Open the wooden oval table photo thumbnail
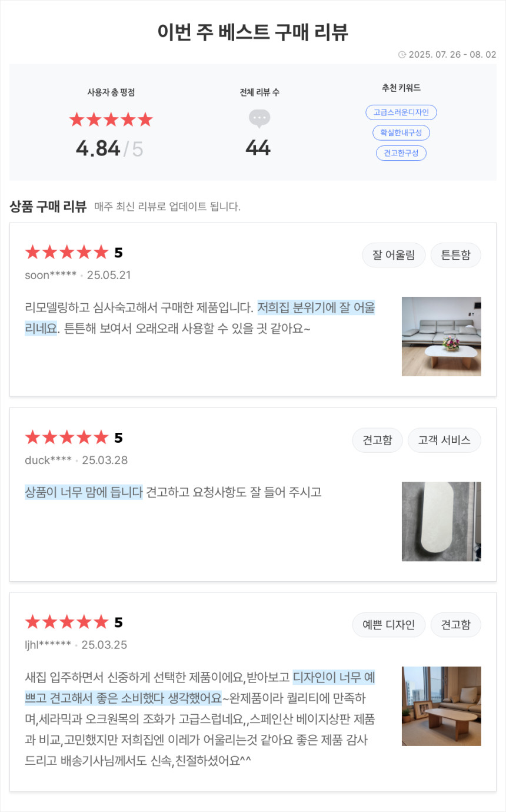 click(441, 706)
